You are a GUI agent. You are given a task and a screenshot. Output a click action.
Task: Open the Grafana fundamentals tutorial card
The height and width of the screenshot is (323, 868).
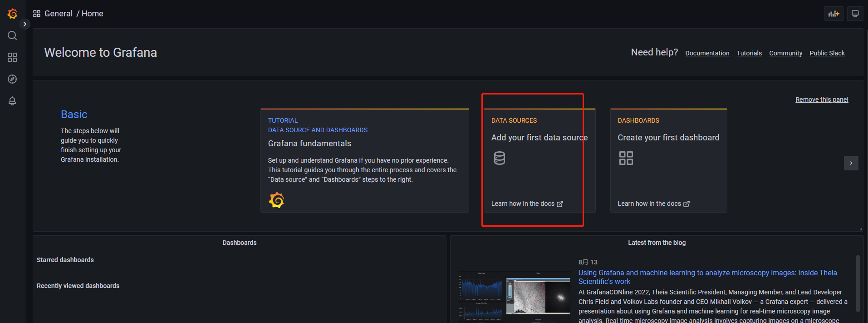pyautogui.click(x=365, y=160)
